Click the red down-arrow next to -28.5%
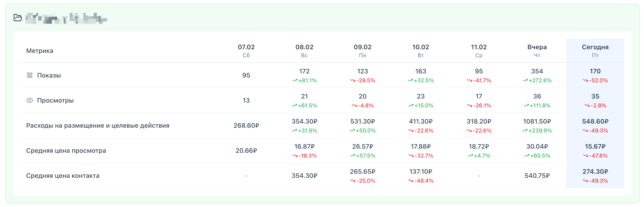Viewport: 644px width, 207px height. click(353, 80)
